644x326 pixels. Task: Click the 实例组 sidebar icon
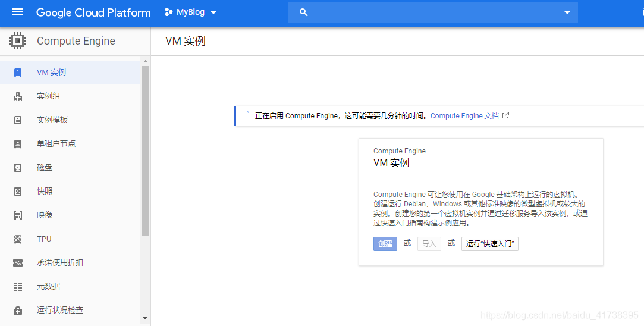[18, 96]
